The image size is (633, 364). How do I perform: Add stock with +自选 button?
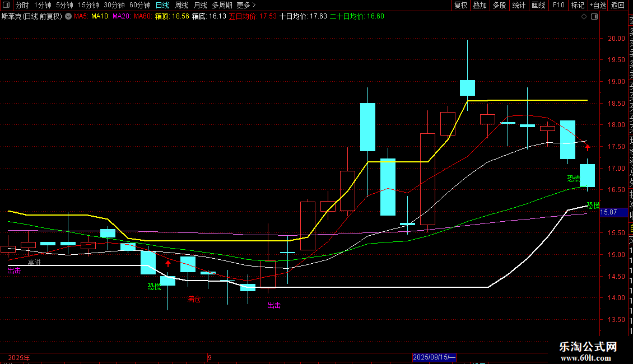598,5
